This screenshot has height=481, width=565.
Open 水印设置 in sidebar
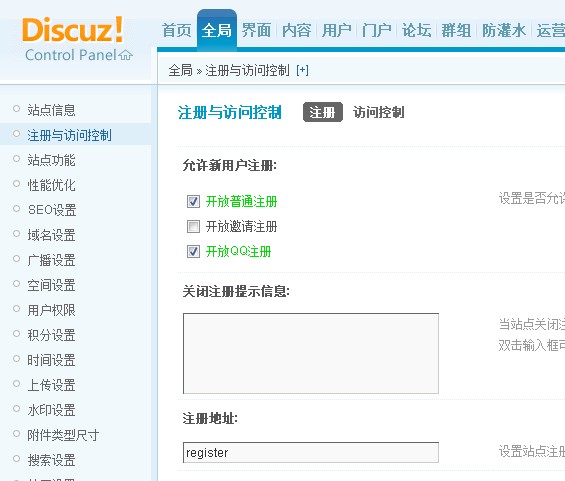52,410
